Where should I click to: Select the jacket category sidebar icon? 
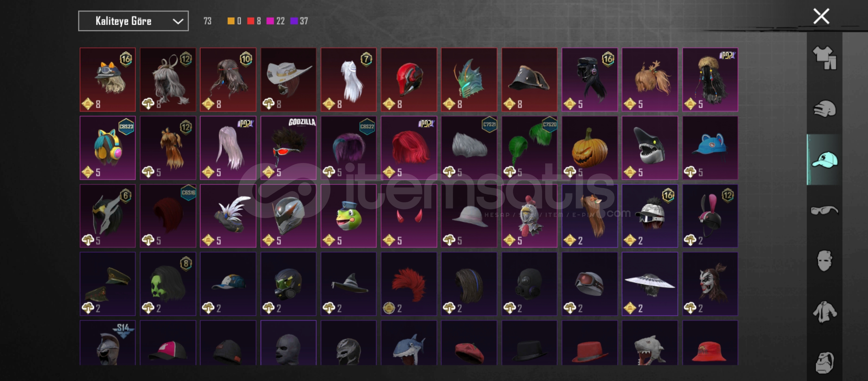(x=825, y=312)
